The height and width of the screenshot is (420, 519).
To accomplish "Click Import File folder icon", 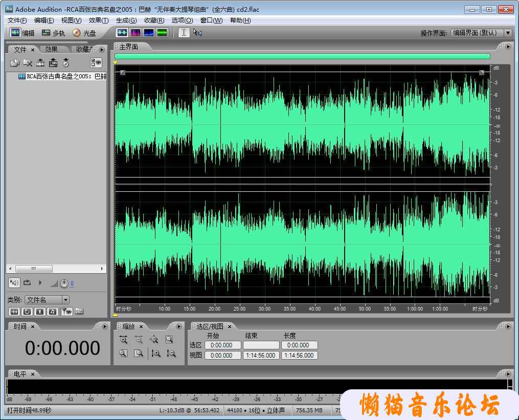I will click(14, 62).
